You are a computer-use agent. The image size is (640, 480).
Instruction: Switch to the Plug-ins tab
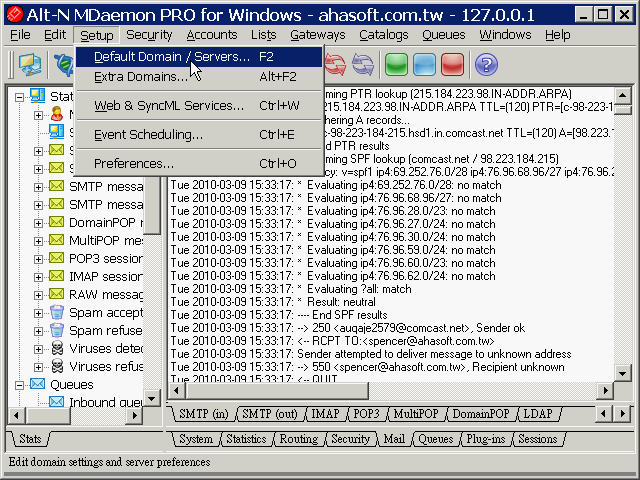486,439
